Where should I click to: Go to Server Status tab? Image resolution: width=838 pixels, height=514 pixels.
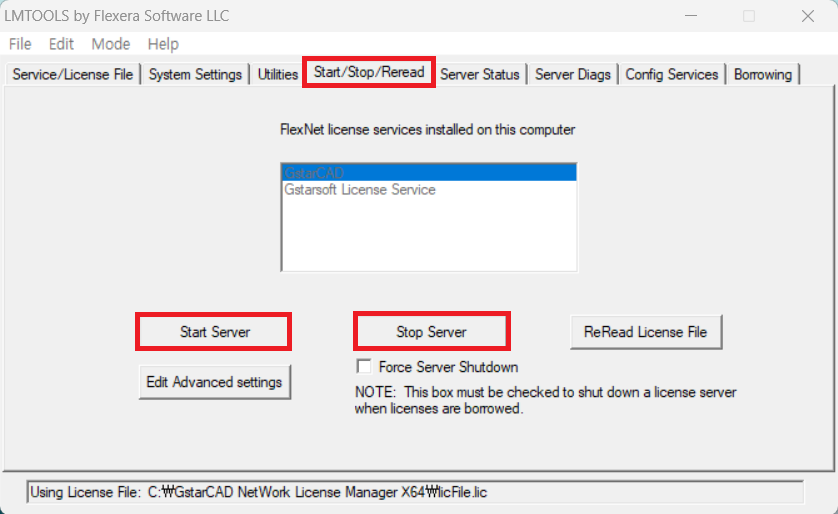tap(479, 74)
